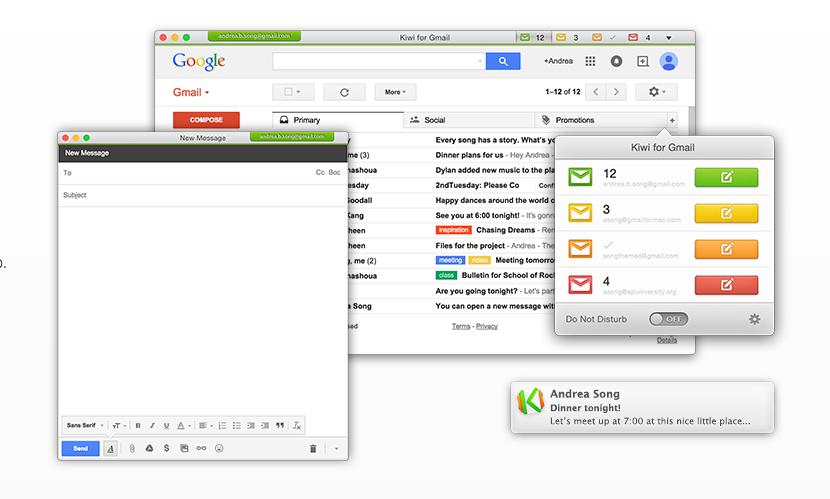Insert files using Google Drive icon

(149, 448)
